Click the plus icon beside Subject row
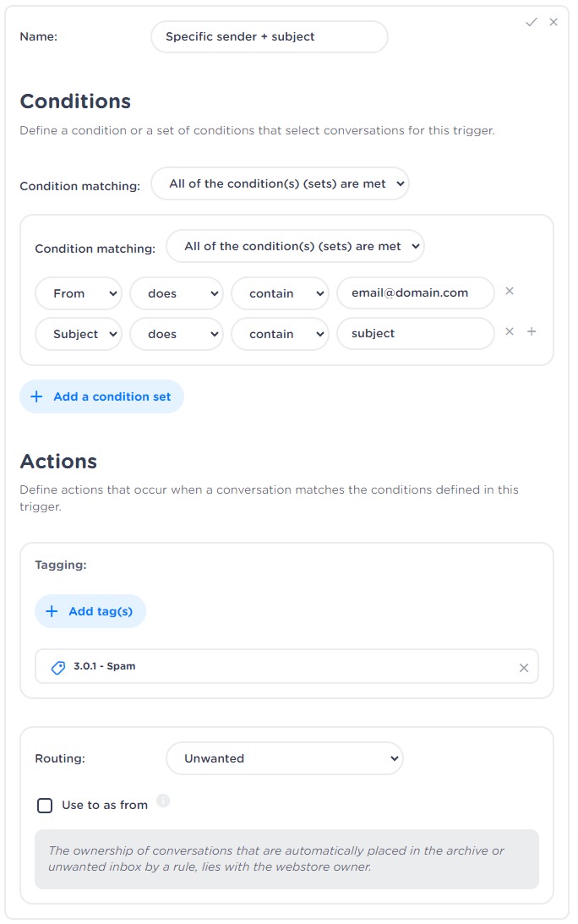Viewport: 578px width, 924px height. pyautogui.click(x=532, y=331)
